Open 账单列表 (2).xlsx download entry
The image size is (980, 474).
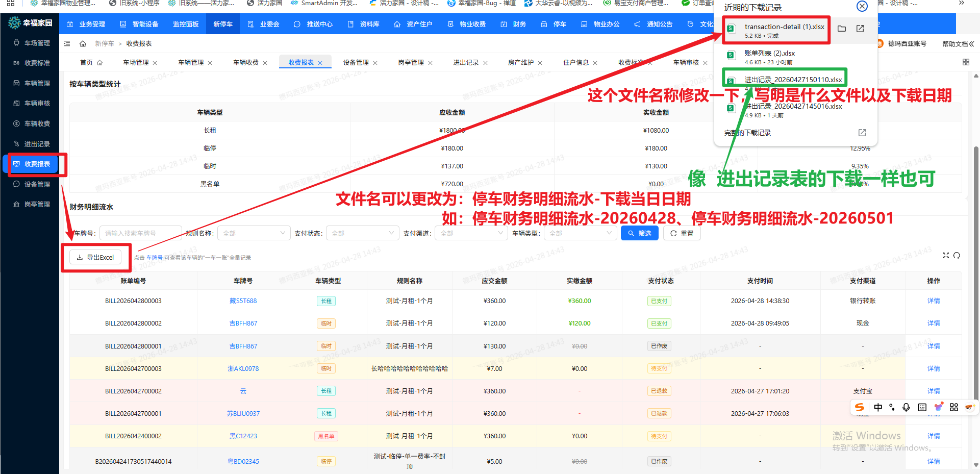(x=795, y=57)
